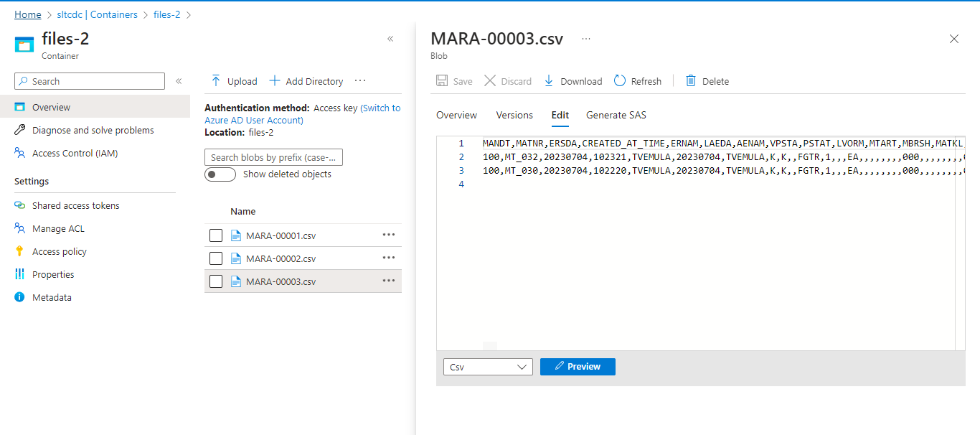Follow the Home breadcrumb link

(x=27, y=14)
